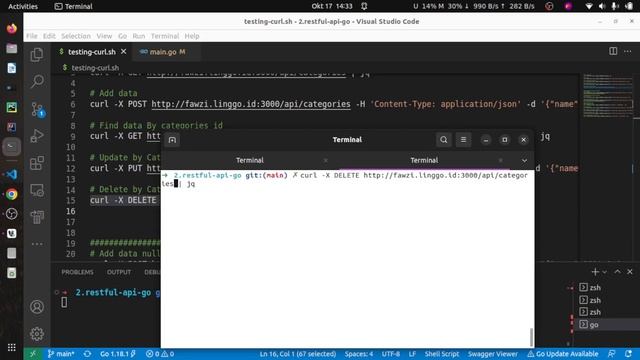Viewport: 640px width, 360px height.
Task: Switch to main.go editor tab
Action: tap(163, 52)
